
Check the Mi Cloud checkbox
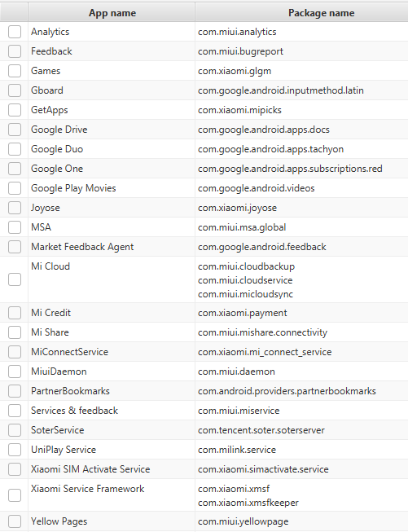(15, 280)
